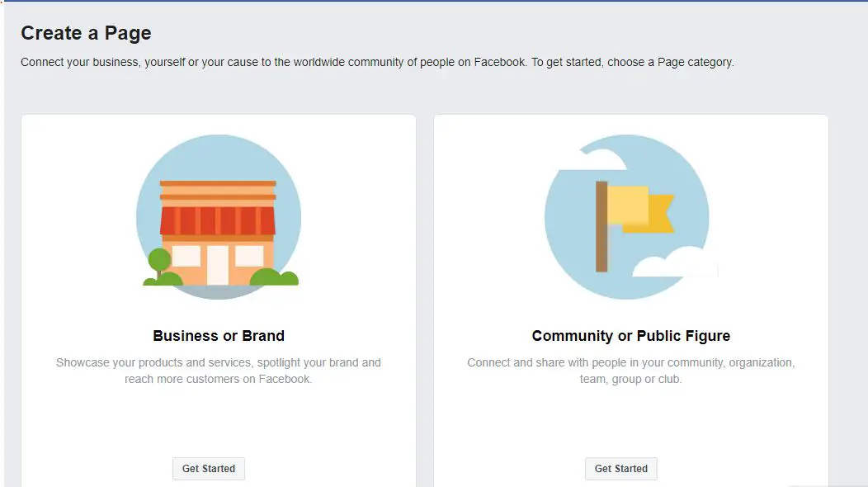Click the white door of the storefront

point(218,265)
